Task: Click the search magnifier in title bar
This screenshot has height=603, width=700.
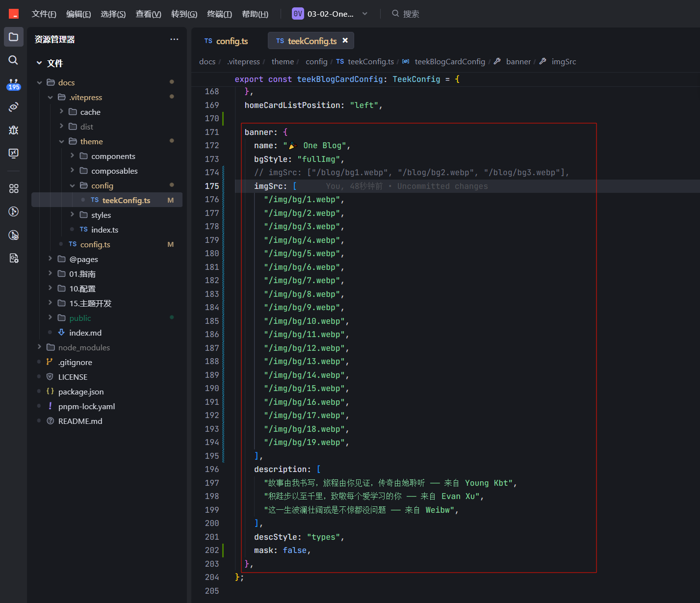Action: [395, 14]
